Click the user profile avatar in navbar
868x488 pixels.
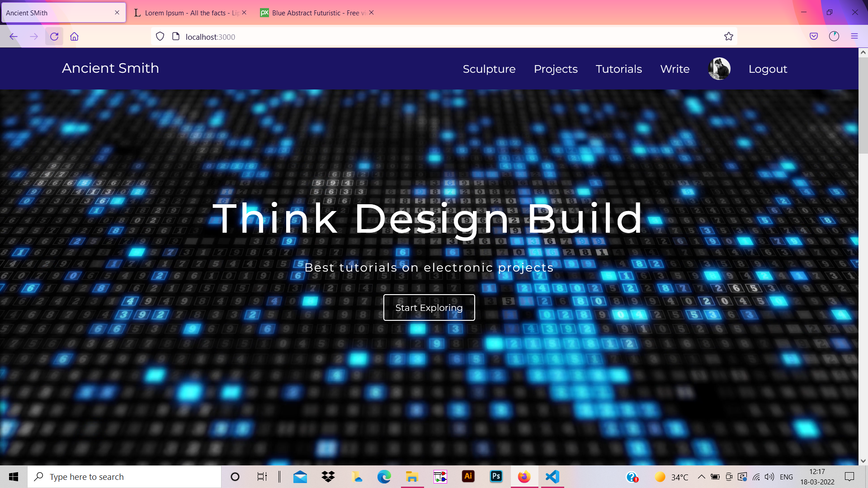click(x=719, y=69)
